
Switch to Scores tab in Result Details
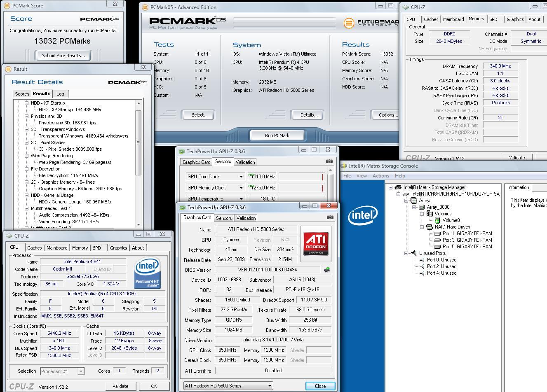click(22, 94)
